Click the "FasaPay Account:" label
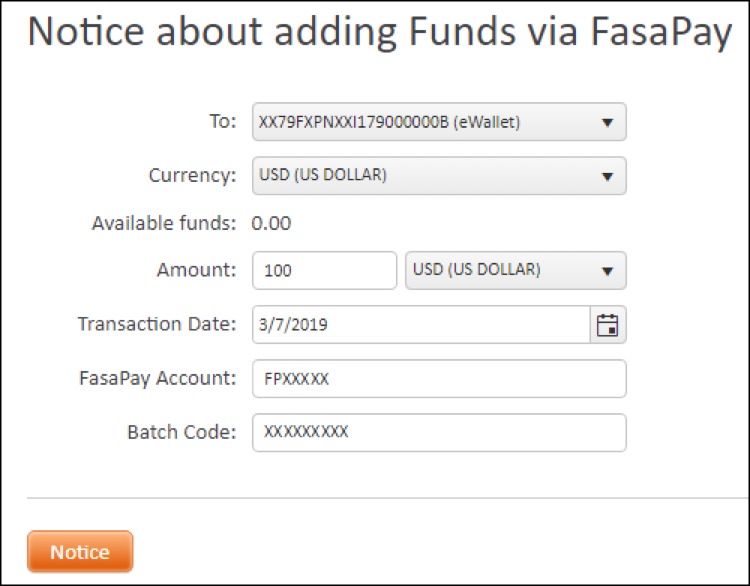Viewport: 750px width, 586px height. pyautogui.click(x=157, y=378)
